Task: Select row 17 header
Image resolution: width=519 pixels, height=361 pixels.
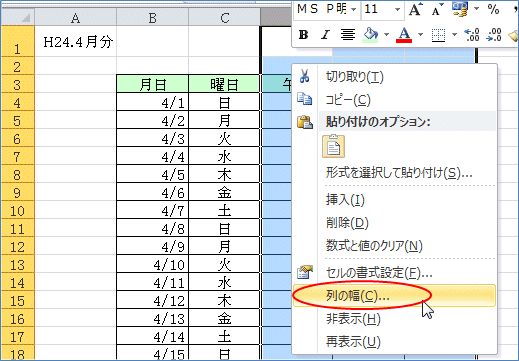Action: tap(17, 336)
